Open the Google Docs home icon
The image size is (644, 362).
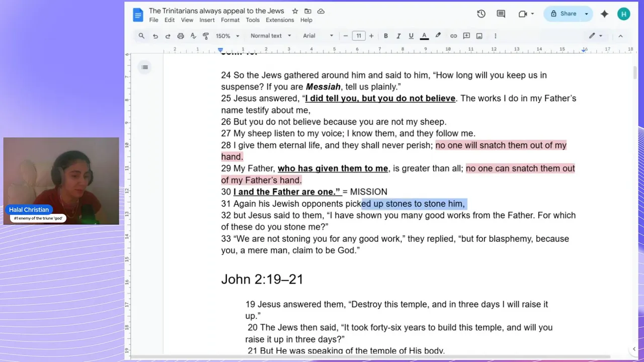[138, 15]
